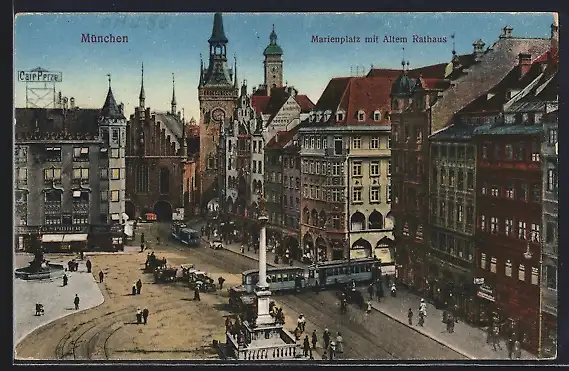
Task: Click the distant tram near the Old Town Hall
Action: [185, 233]
